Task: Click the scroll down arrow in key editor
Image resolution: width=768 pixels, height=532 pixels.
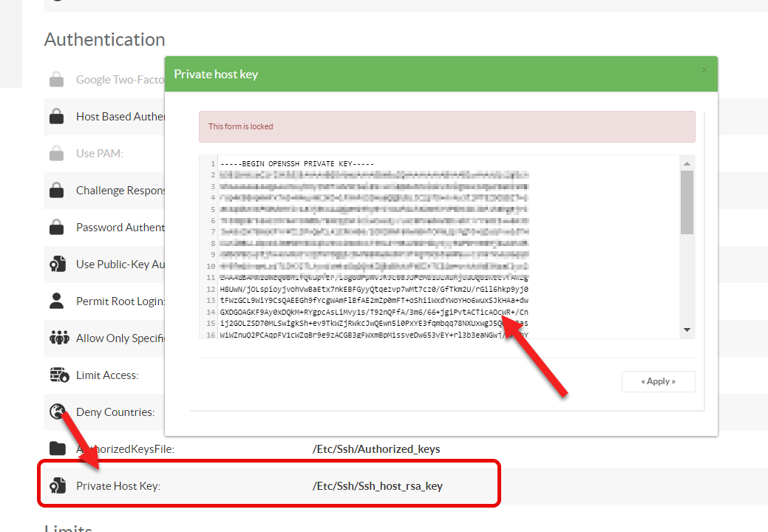Action: point(687,330)
